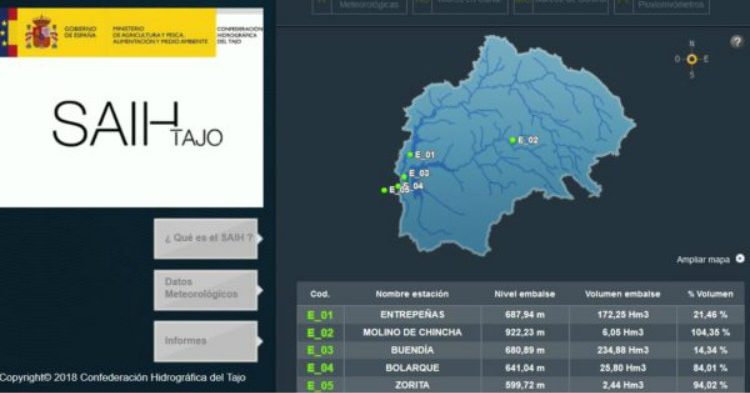Click the '% Volumen' column header
The width and height of the screenshot is (750, 393).
tap(710, 294)
